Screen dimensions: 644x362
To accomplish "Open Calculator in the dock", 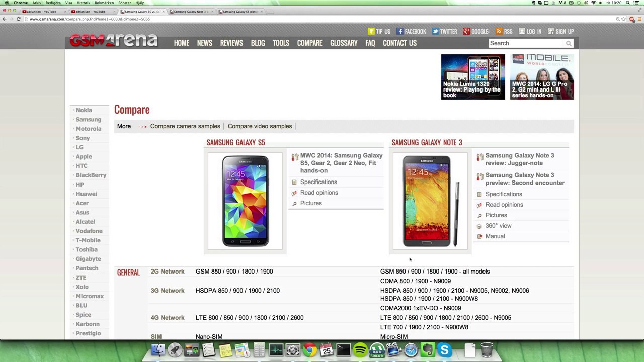I will pos(259,350).
